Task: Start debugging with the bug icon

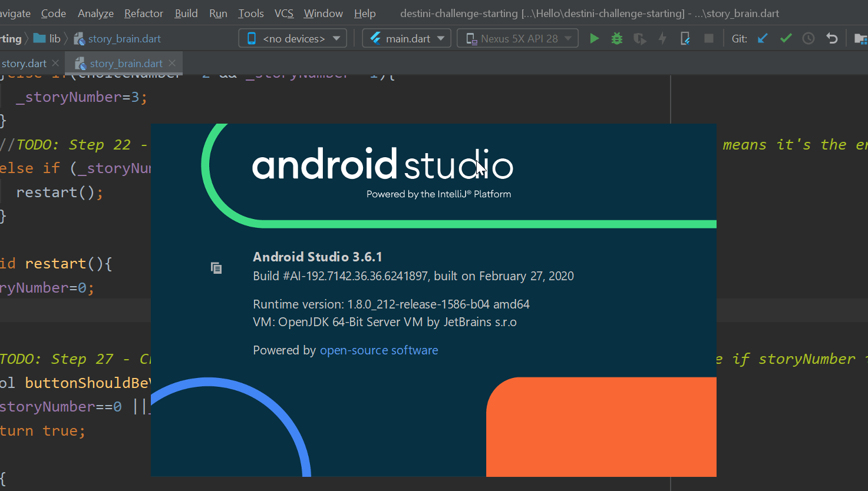Action: 617,39
